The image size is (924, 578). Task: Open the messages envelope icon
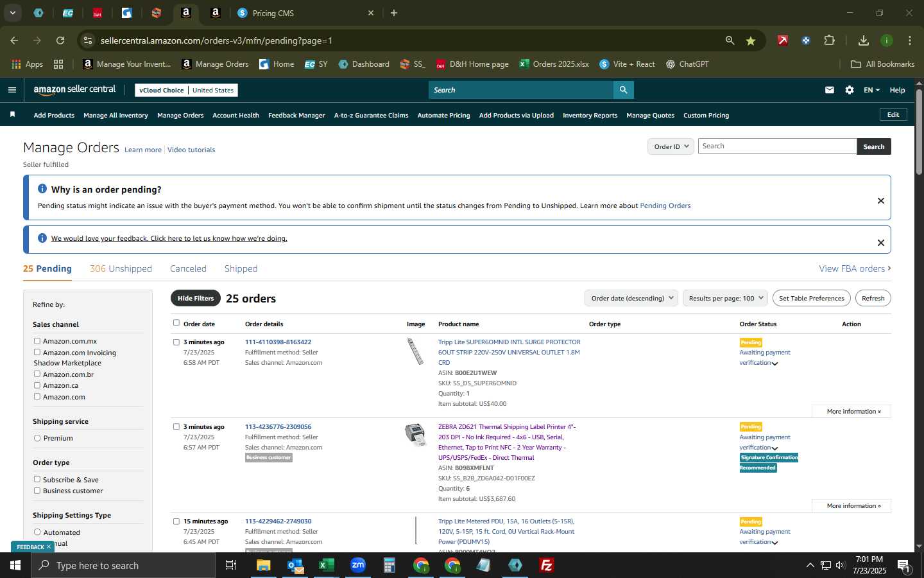click(x=830, y=90)
